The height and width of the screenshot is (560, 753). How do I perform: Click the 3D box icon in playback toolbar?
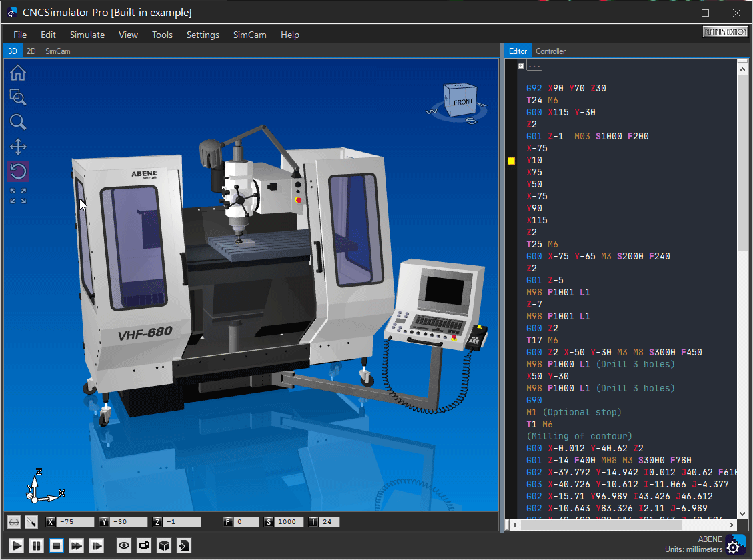(x=164, y=545)
